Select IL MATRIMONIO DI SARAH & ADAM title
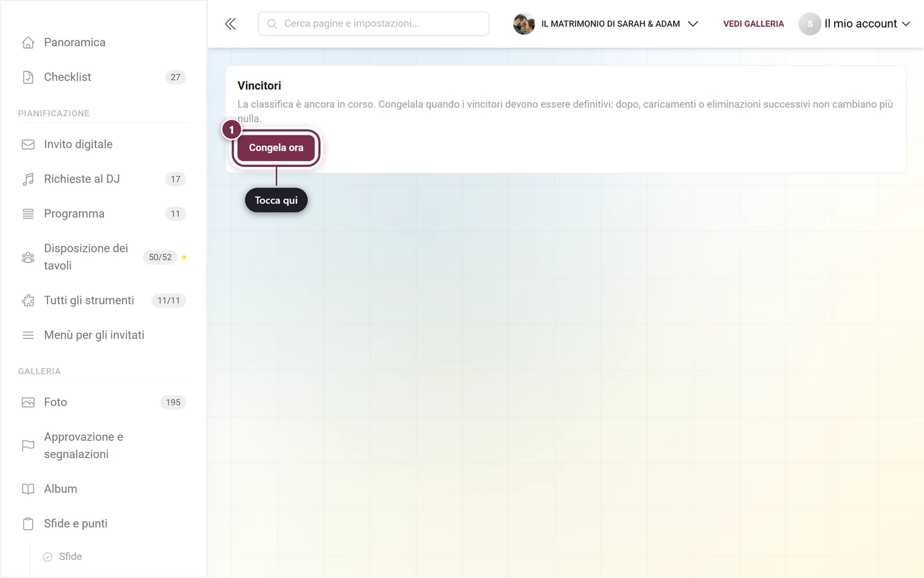 point(610,24)
